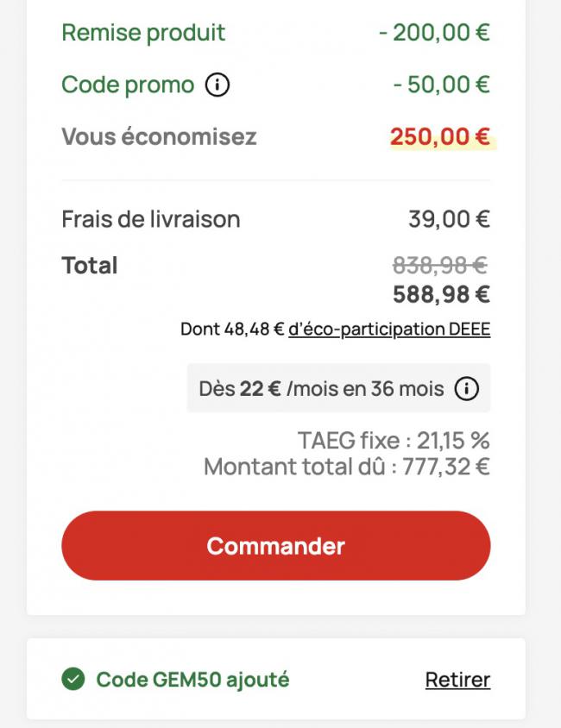Click the red Commander button
This screenshot has width=561, height=728.
[276, 545]
